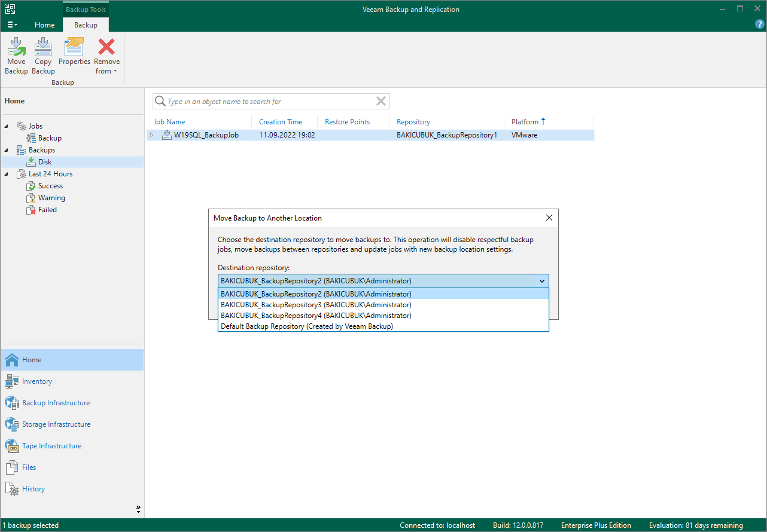Click the Inventory computers icon
This screenshot has height=532, width=767.
tap(12, 381)
